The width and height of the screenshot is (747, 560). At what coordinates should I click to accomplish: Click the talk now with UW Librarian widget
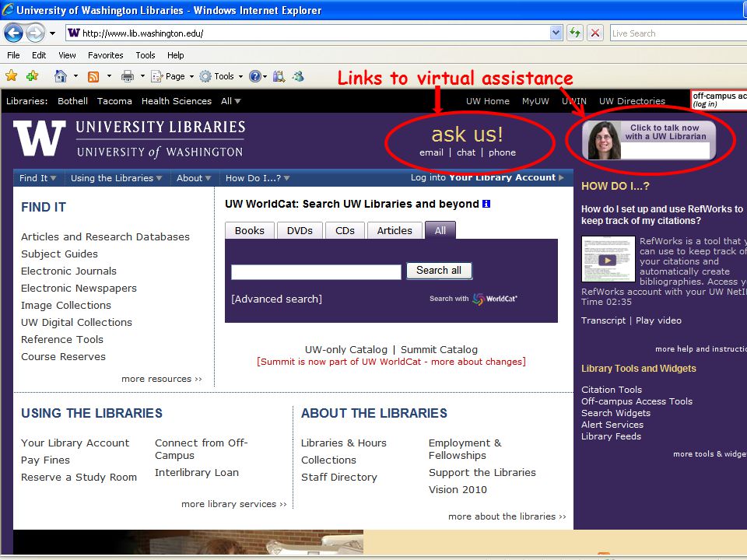click(649, 140)
